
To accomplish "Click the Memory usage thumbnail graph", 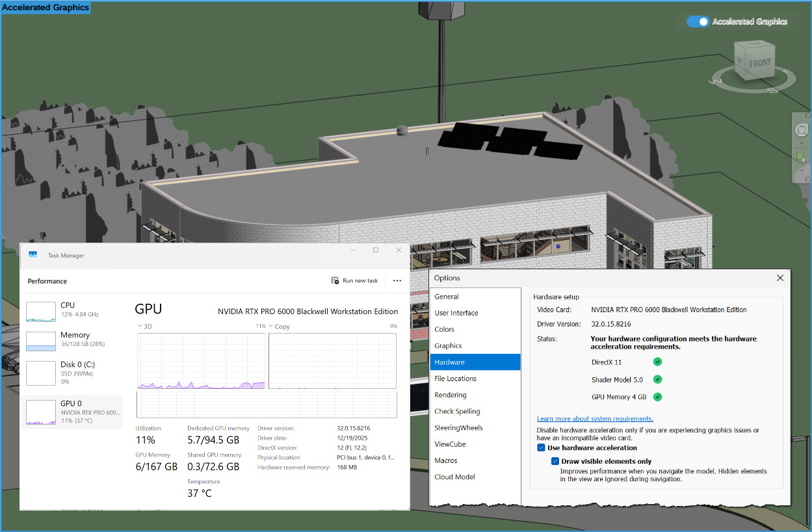I will 41,341.
